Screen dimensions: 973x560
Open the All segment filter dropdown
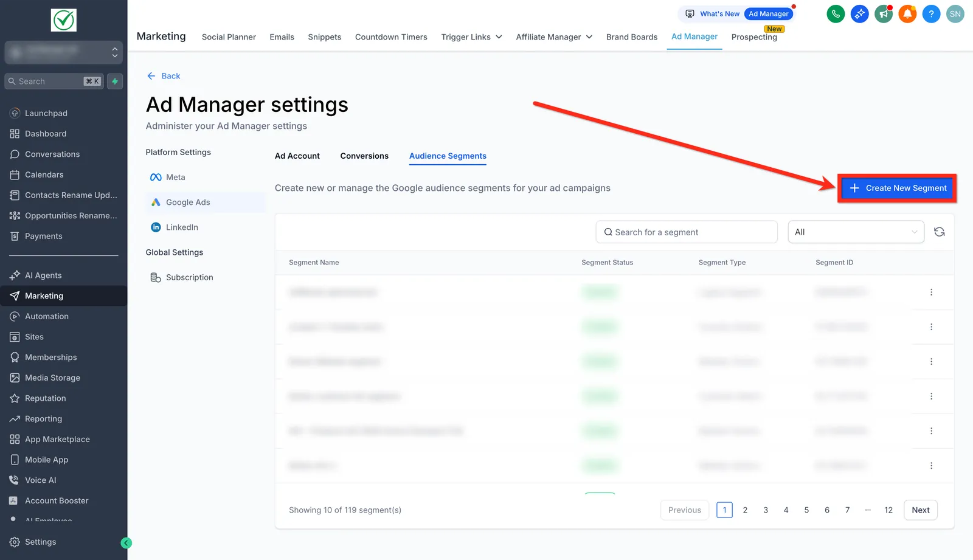coord(856,232)
